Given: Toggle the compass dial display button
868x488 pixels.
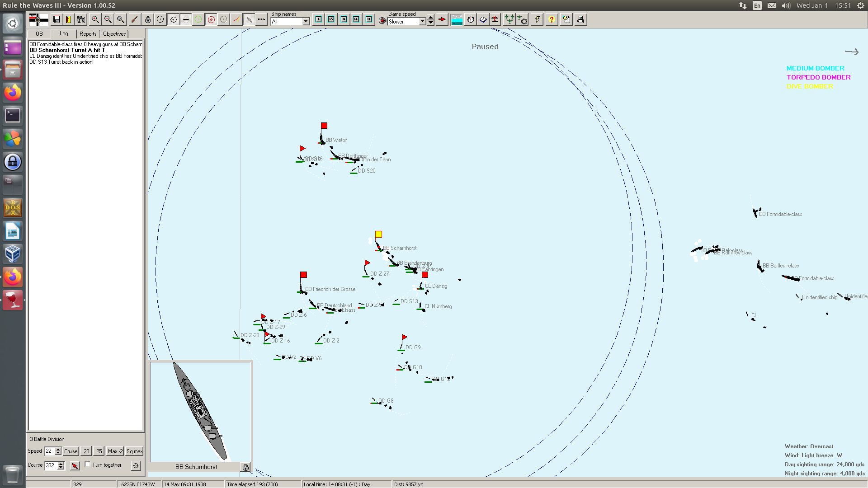Looking at the screenshot, I should (174, 19).
